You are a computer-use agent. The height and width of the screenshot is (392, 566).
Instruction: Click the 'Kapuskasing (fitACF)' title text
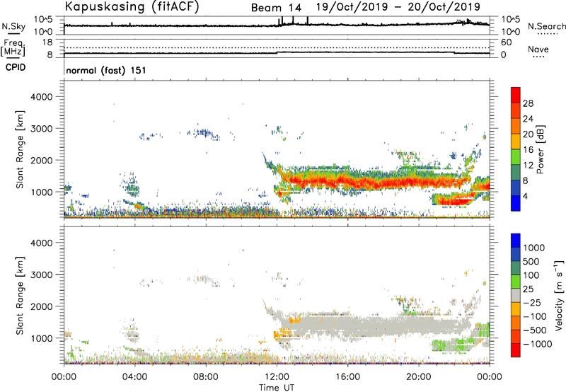[132, 6]
